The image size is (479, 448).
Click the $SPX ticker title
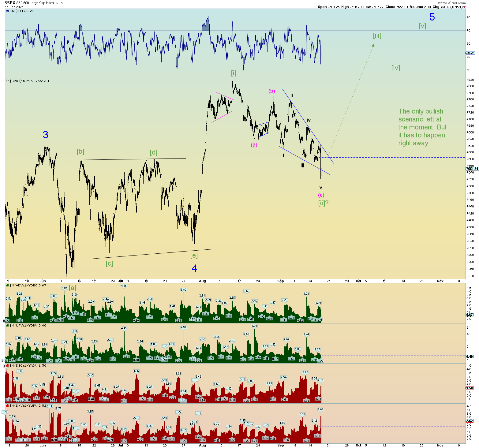point(10,3)
